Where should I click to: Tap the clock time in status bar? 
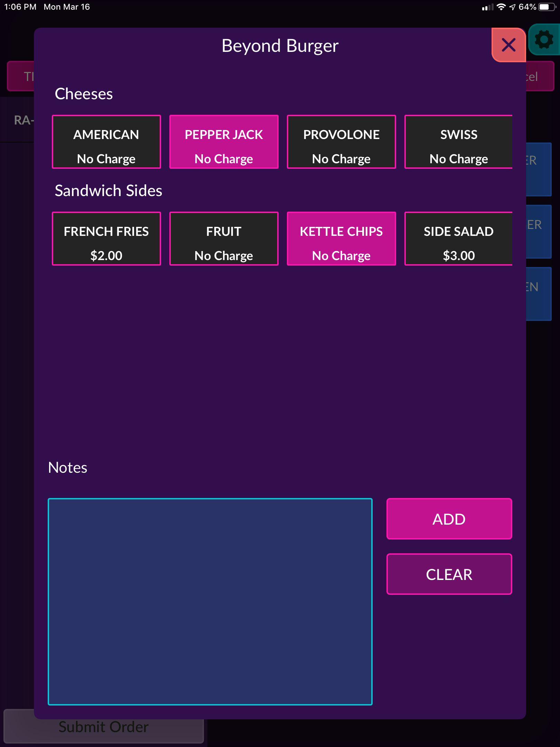click(20, 7)
